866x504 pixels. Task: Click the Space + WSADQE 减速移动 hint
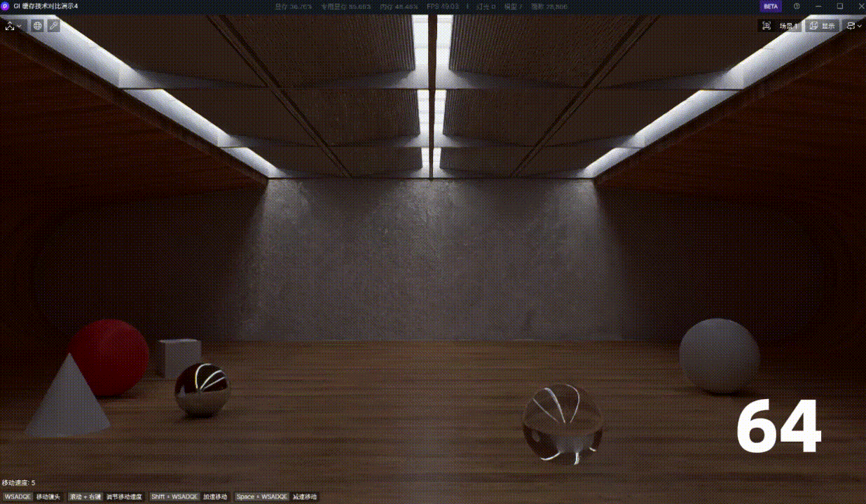click(x=276, y=496)
